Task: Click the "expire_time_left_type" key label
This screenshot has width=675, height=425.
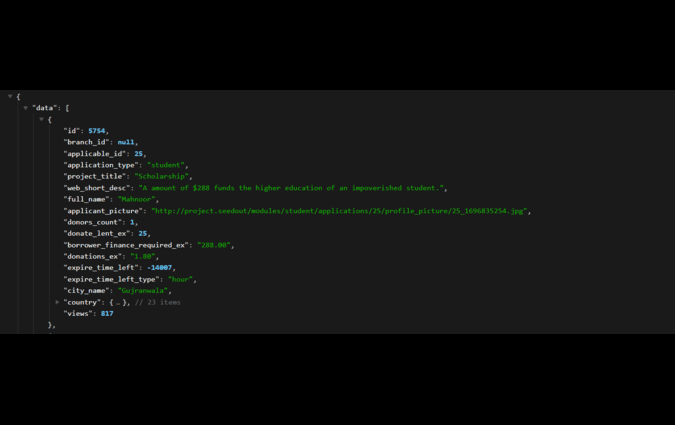Action: click(x=111, y=279)
